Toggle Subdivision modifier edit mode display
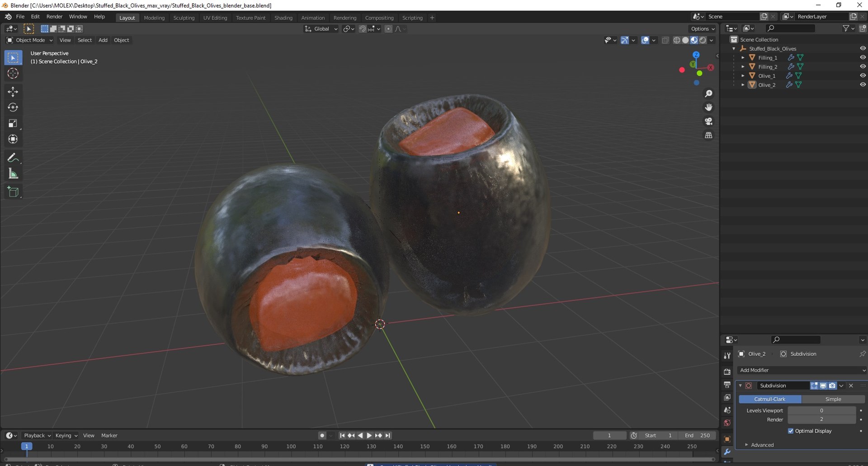 click(x=814, y=386)
